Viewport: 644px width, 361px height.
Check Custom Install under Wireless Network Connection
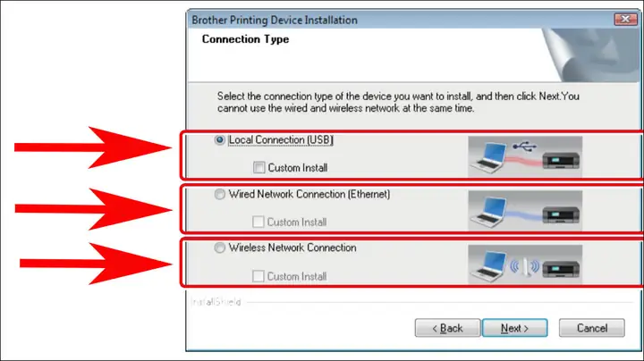[x=258, y=276]
